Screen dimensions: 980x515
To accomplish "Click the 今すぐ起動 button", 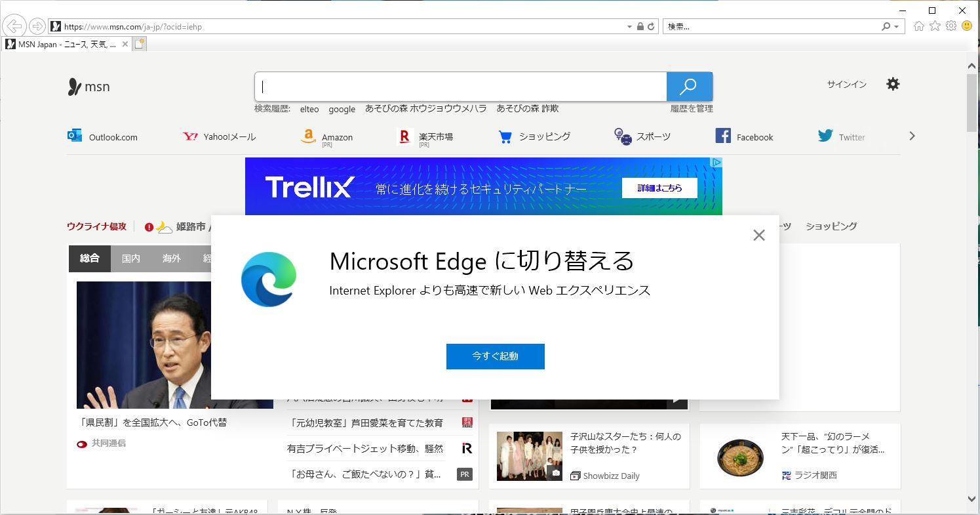I will pos(495,356).
